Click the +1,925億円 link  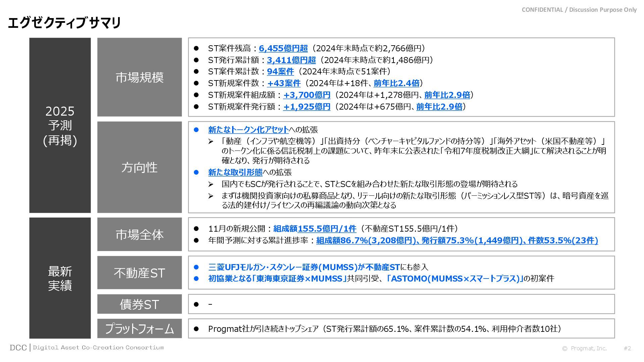tap(307, 107)
